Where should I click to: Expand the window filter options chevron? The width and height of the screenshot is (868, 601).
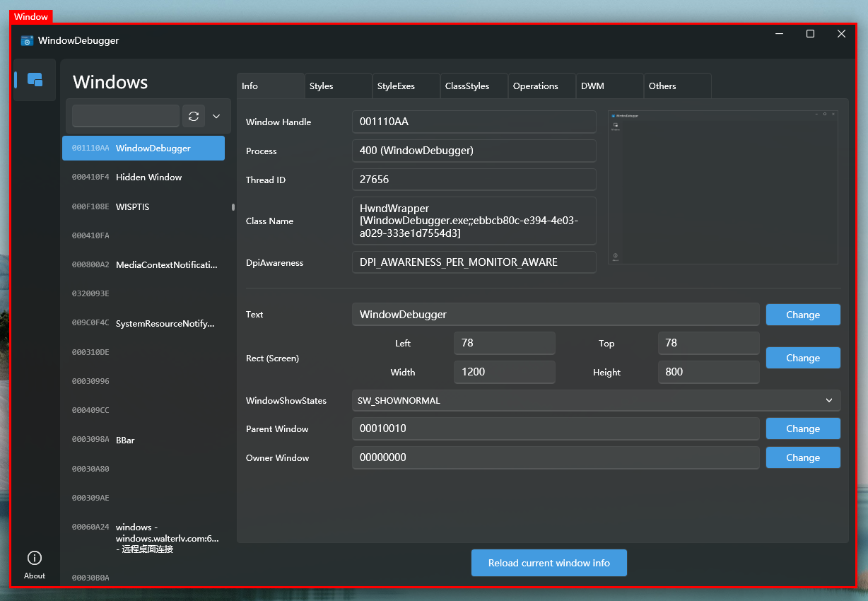coord(216,116)
